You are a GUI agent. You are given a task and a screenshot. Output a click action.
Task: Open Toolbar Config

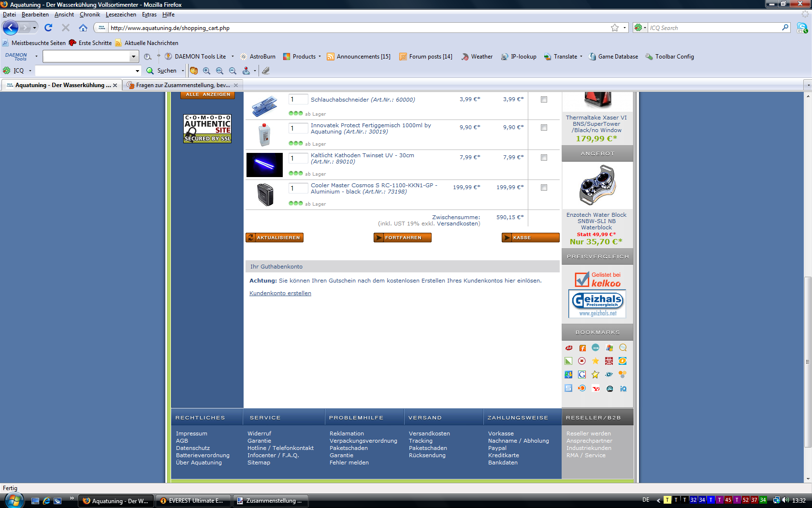[x=669, y=57]
